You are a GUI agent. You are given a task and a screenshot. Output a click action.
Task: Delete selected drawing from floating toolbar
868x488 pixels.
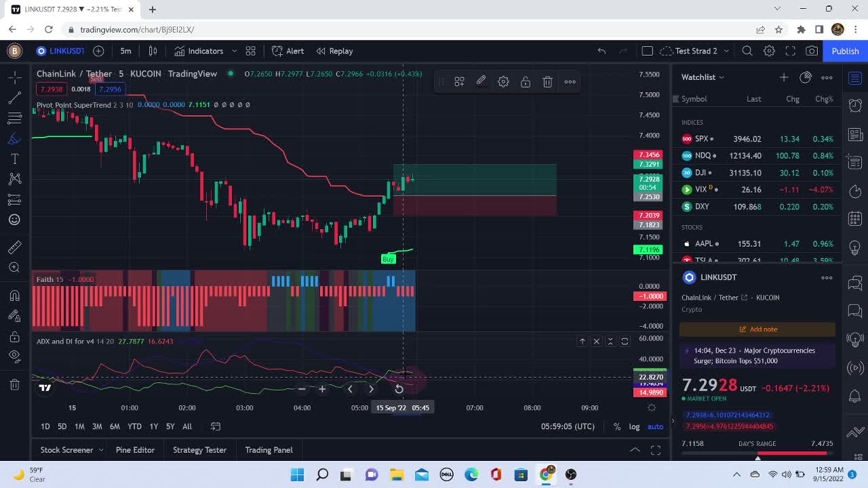tap(548, 81)
